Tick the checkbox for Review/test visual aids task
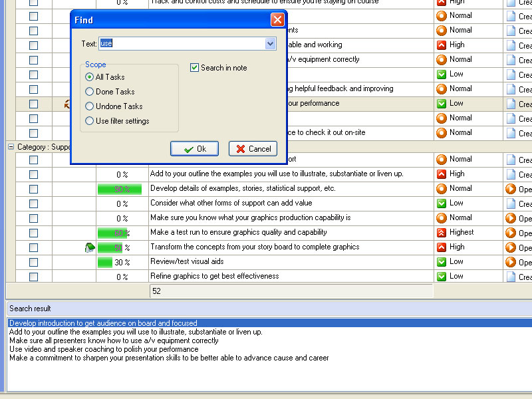Image resolution: width=532 pixels, height=399 pixels. pyautogui.click(x=34, y=262)
